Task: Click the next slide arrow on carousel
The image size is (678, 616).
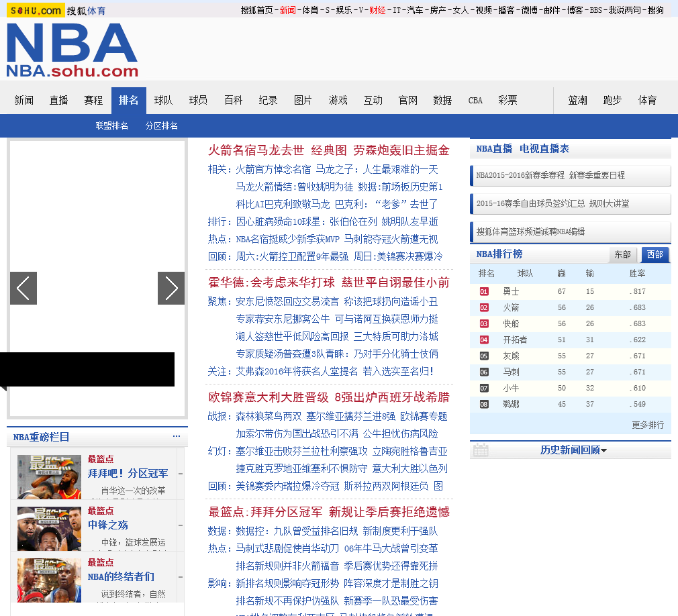Action: pos(171,288)
